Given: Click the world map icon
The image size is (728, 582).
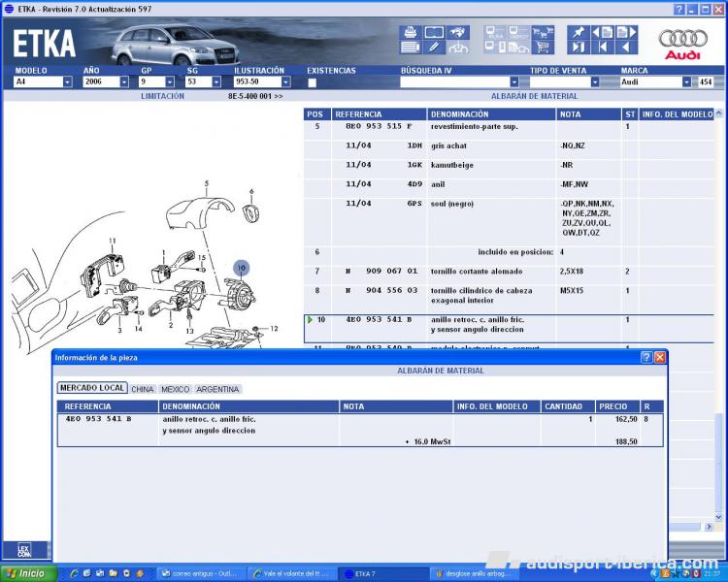Looking at the screenshot, I should [457, 32].
